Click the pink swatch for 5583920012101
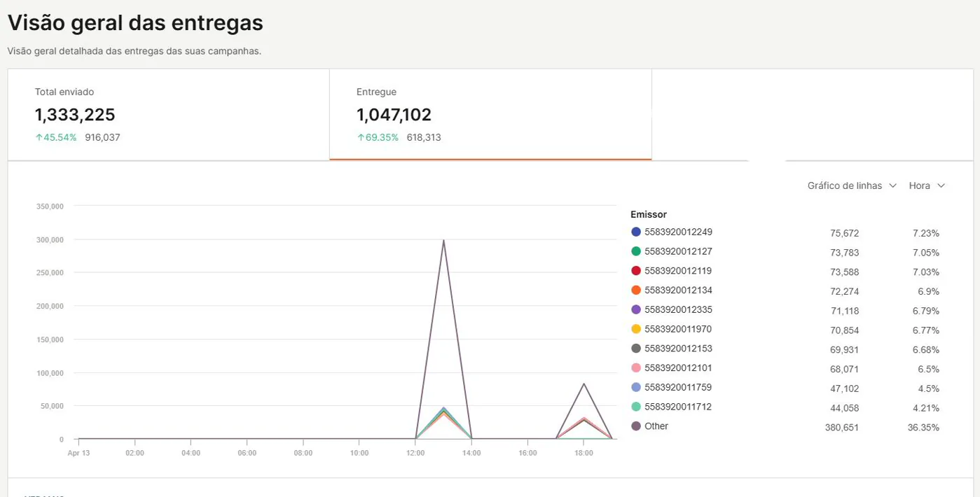Viewport: 980px width, 497px height. pyautogui.click(x=636, y=367)
